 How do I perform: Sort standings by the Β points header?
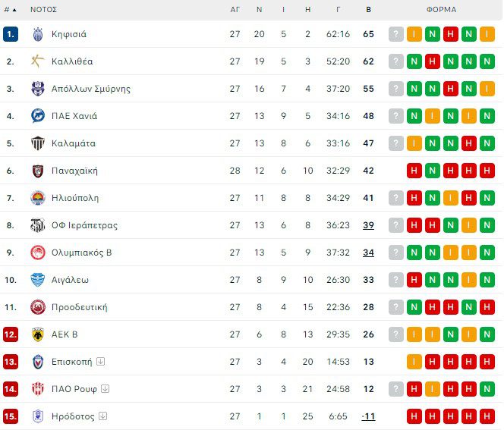tap(368, 10)
